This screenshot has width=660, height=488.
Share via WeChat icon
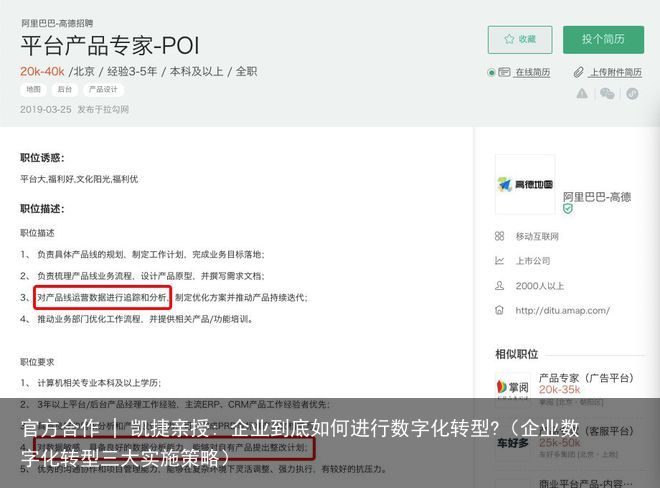(x=607, y=93)
